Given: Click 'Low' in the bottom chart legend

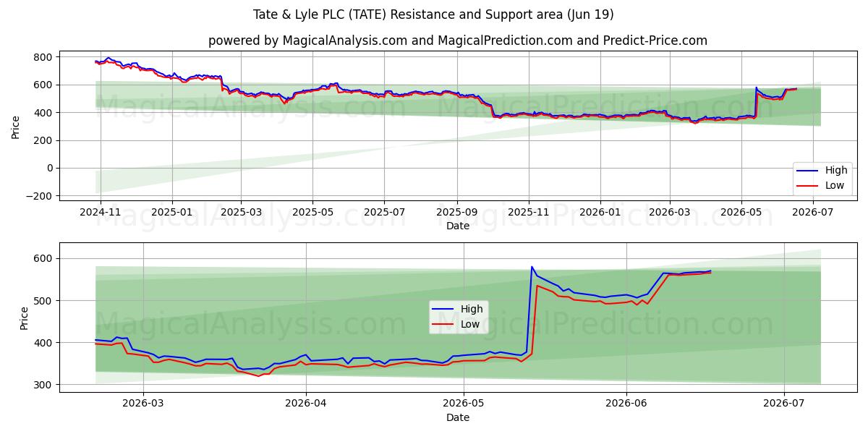Looking at the screenshot, I should pyautogui.click(x=470, y=324).
